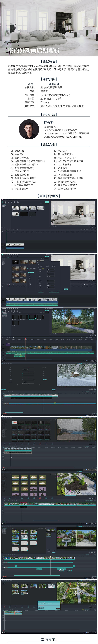Select outline item 08、视频高级编辑

tap(20, 175)
